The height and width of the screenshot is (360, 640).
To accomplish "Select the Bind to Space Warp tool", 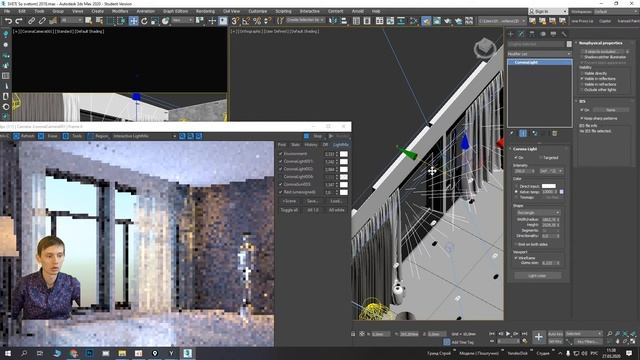I will point(53,21).
